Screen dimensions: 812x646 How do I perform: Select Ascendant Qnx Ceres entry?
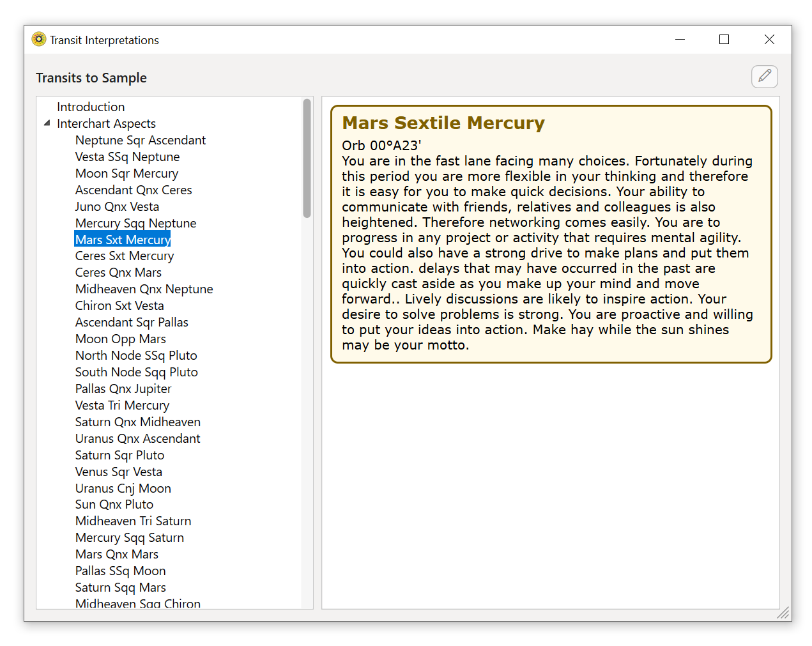point(134,190)
